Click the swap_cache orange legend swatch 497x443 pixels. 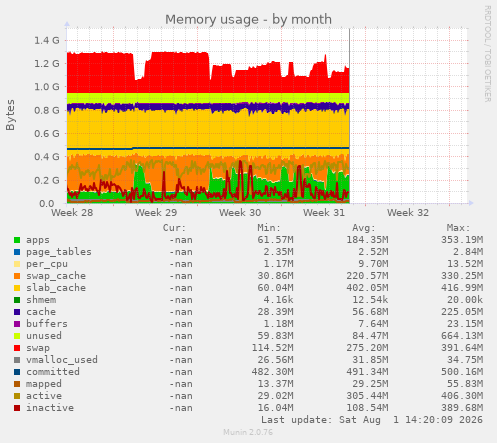click(x=17, y=276)
